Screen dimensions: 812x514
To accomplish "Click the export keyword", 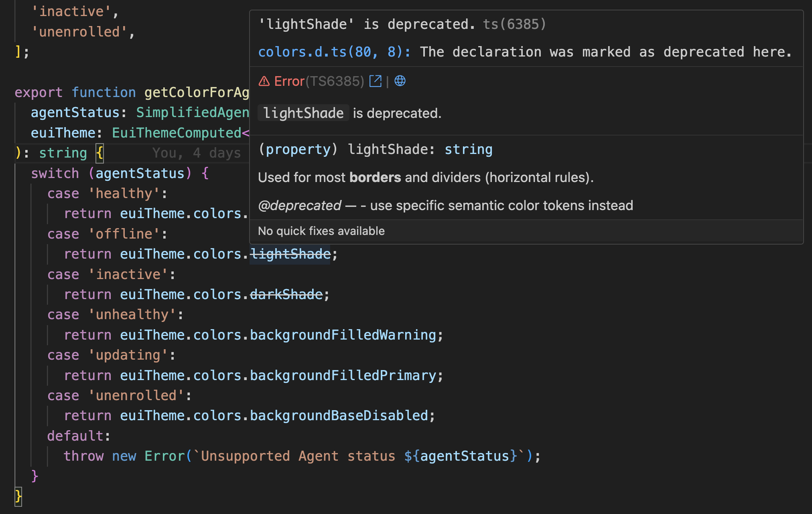I will click(x=39, y=92).
